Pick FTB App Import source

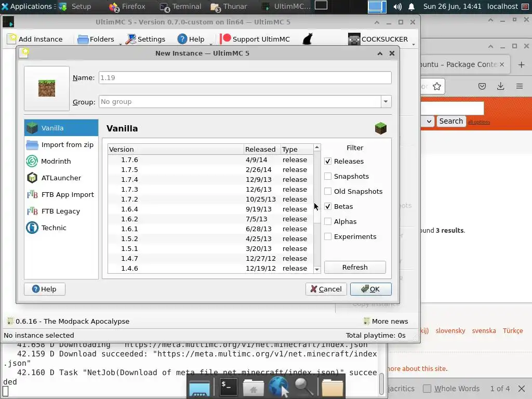[61, 194]
